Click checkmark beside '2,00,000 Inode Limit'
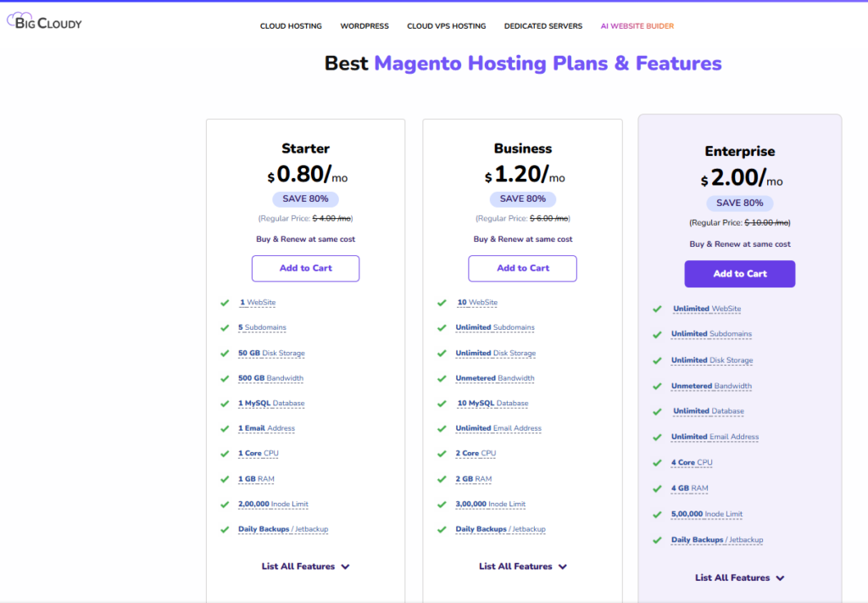 click(x=225, y=505)
